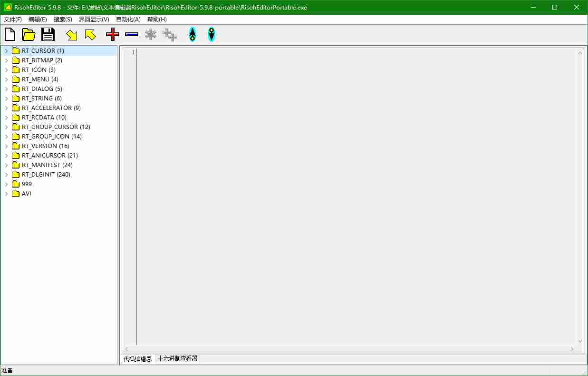Expand the RT_DIALOG (5) tree node
The image size is (588, 376).
[x=6, y=89]
